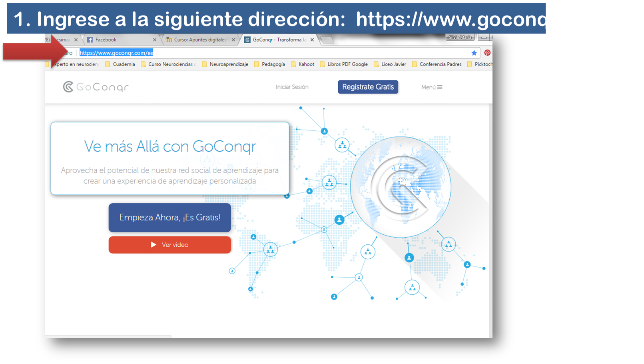Open the Pedagogía bookmark folder

click(269, 64)
